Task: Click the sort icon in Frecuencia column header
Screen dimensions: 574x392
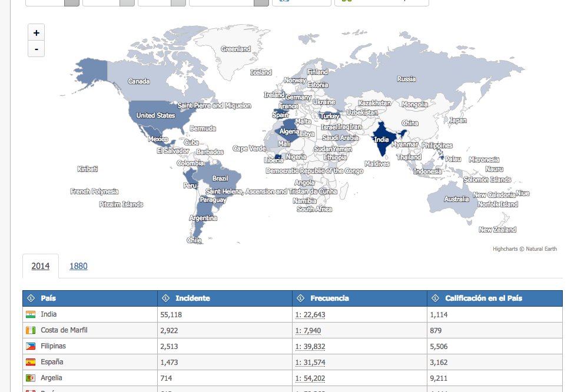Action: (301, 298)
